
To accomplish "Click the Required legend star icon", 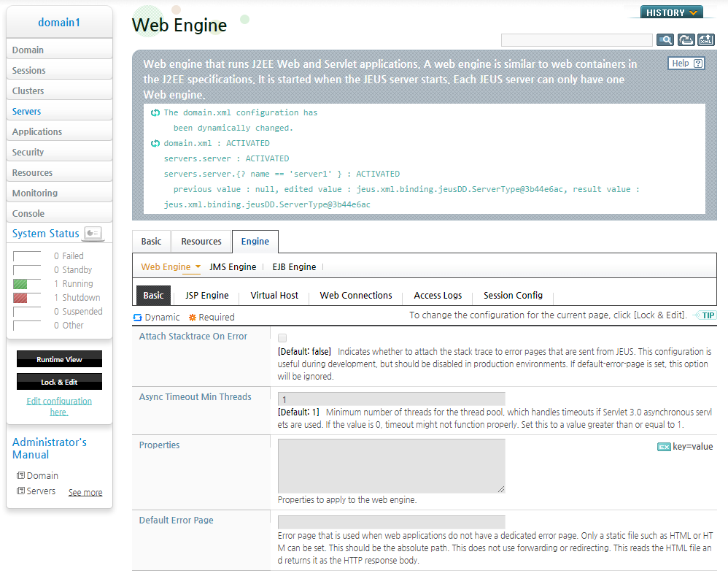I will coord(193,318).
